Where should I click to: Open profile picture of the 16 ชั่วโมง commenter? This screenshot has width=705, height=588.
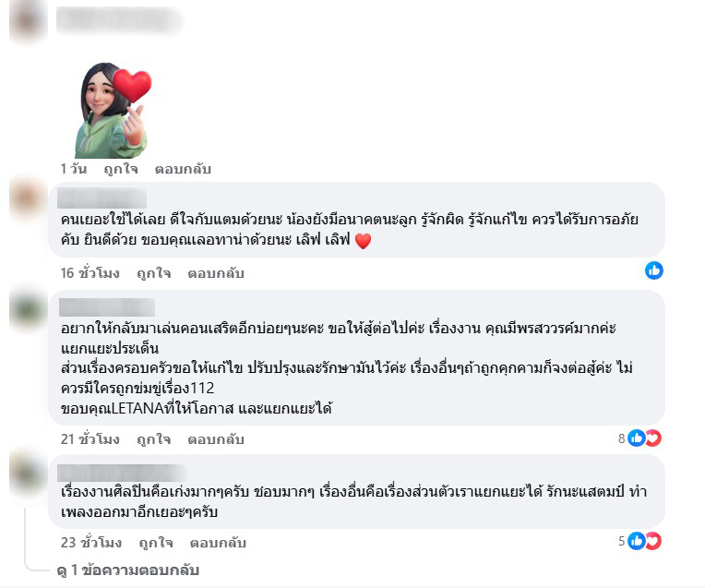pyautogui.click(x=28, y=198)
